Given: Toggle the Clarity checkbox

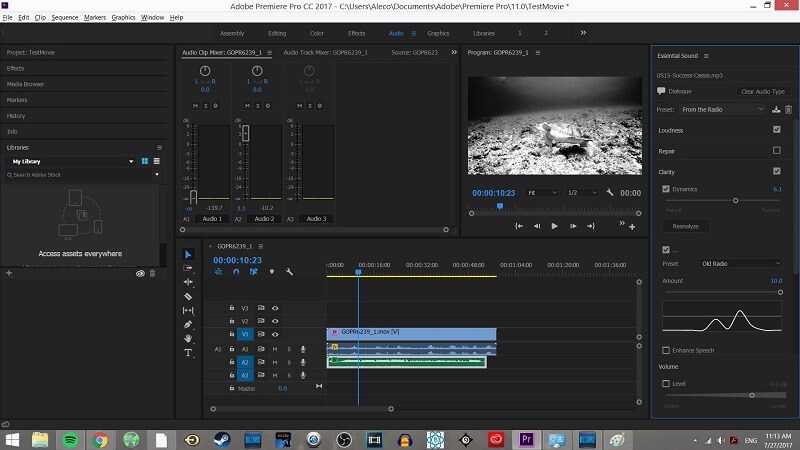Looking at the screenshot, I should 777,171.
